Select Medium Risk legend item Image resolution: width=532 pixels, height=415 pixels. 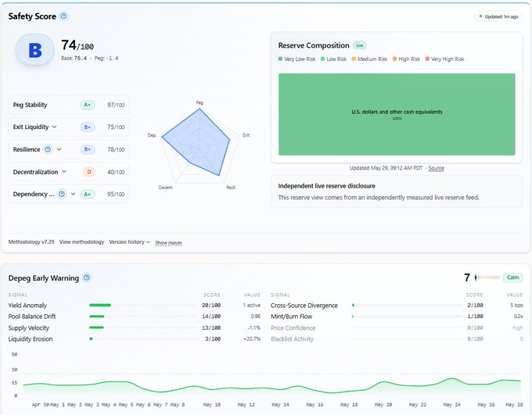point(369,59)
